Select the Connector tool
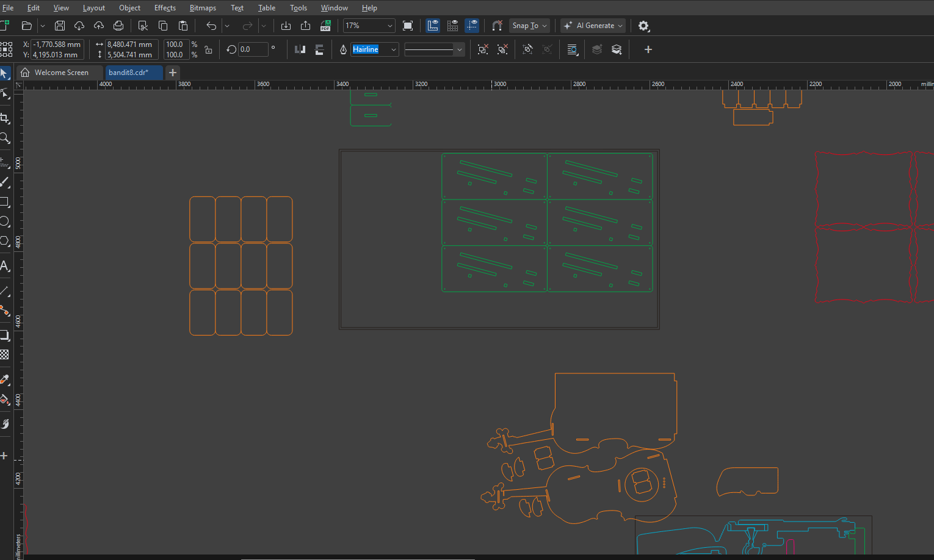 (x=4, y=311)
